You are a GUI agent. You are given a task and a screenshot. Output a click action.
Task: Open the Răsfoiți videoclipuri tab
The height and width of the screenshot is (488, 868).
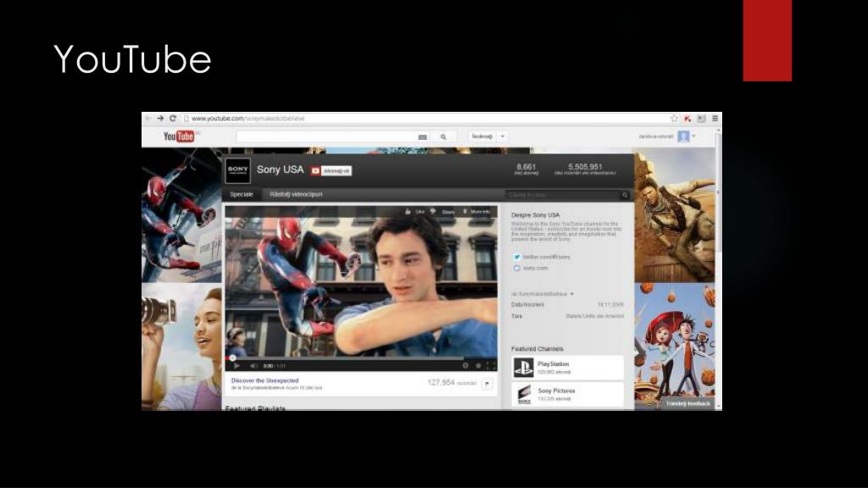296,194
